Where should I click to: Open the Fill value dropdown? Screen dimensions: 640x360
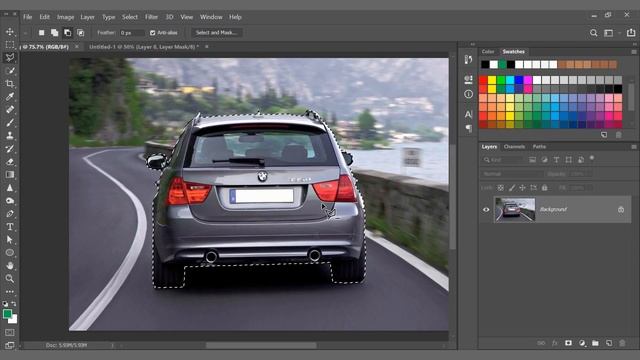(x=581, y=188)
